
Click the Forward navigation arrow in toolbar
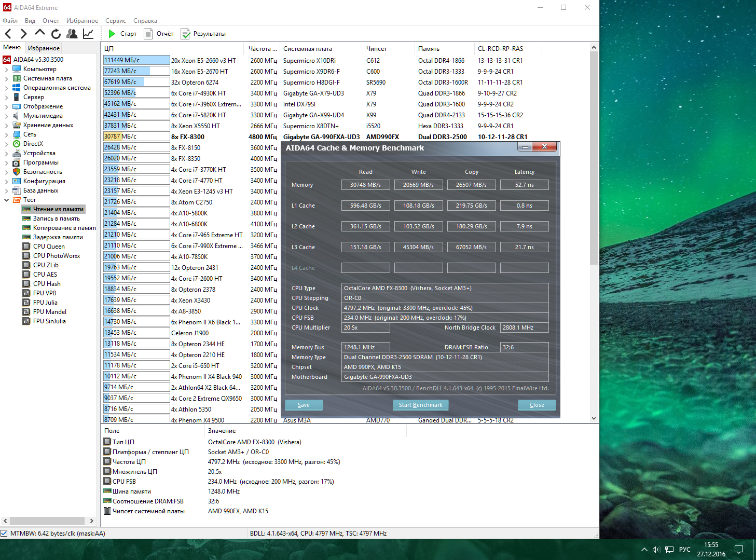click(x=24, y=34)
